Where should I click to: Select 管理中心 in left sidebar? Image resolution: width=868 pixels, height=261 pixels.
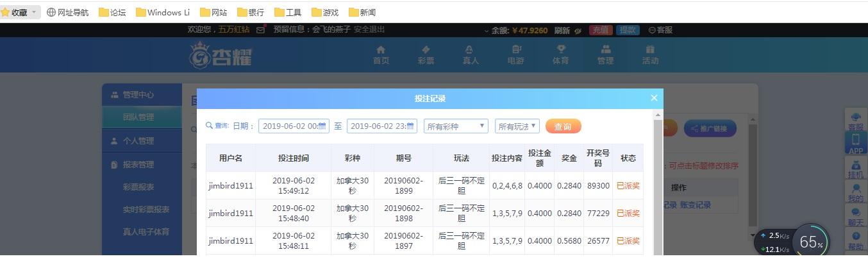point(142,95)
